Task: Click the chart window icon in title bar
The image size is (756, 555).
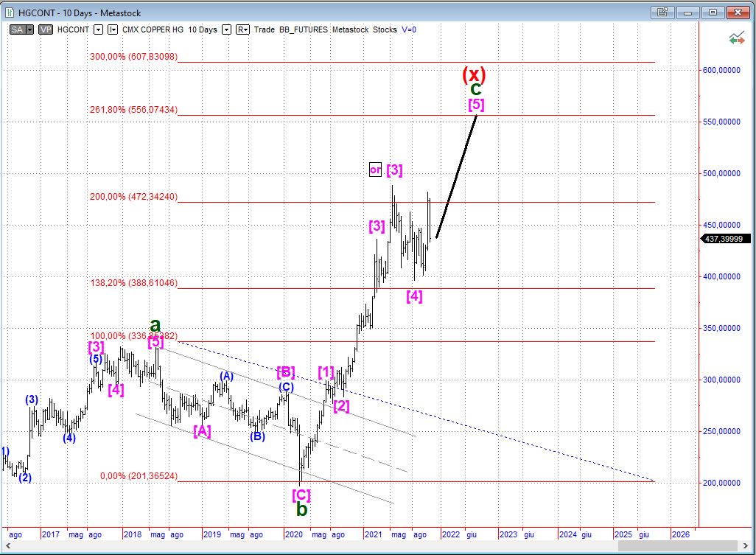Action: [x=10, y=13]
